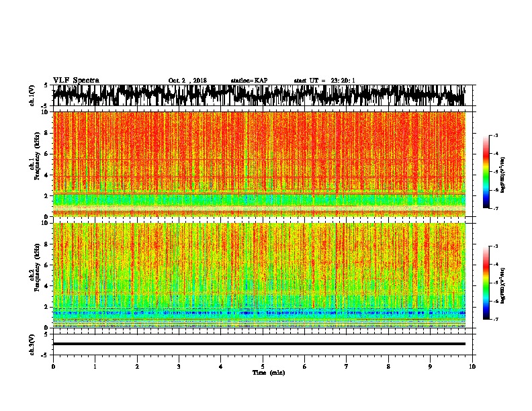The image size is (532, 411).
Task: Click the "-7" label on ch.1 colorbar
Action: pos(496,208)
